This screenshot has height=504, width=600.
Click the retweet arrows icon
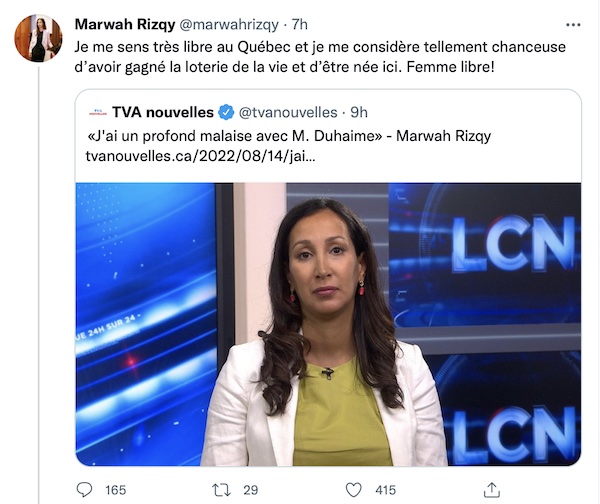221,490
